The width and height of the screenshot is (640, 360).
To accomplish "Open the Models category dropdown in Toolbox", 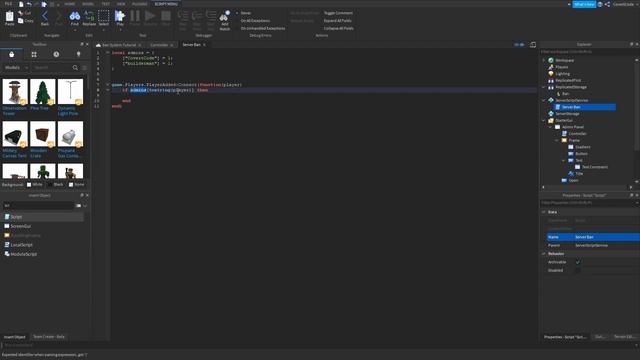I will pos(16,68).
